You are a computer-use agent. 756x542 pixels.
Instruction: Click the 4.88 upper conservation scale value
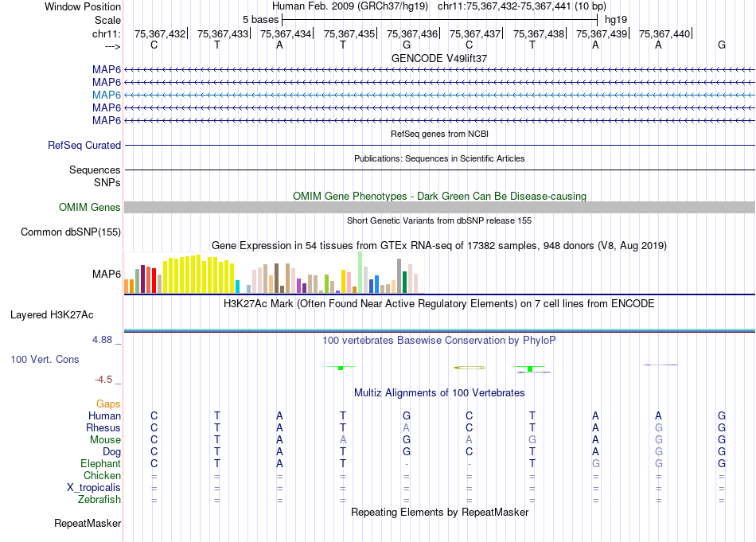click(x=102, y=340)
